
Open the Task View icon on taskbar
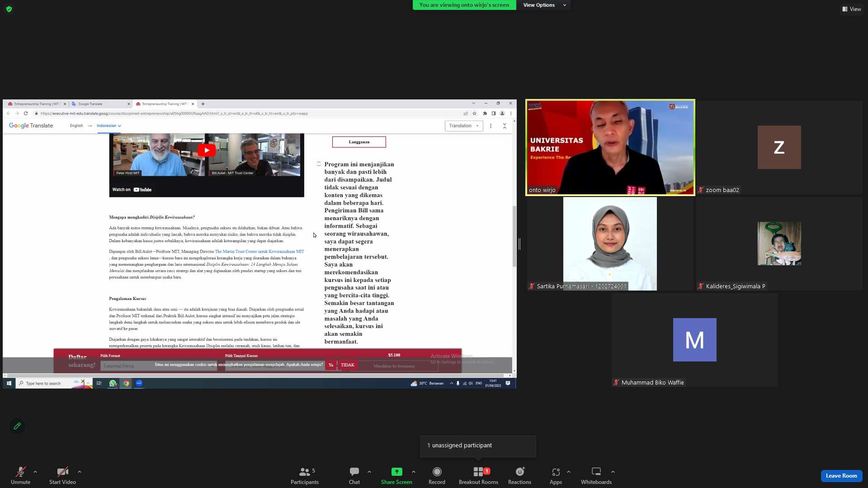pos(99,383)
